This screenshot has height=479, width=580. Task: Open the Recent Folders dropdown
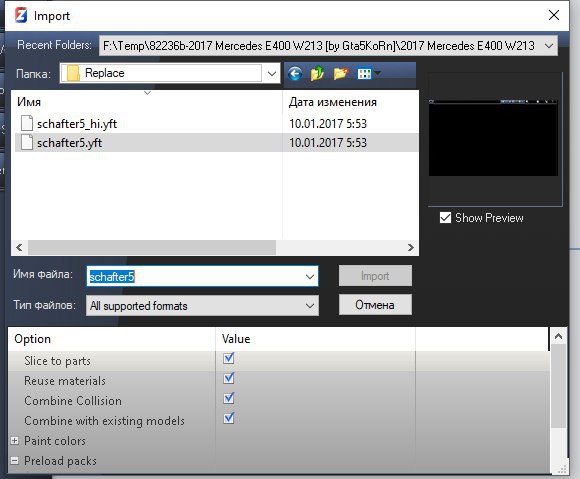pos(549,46)
